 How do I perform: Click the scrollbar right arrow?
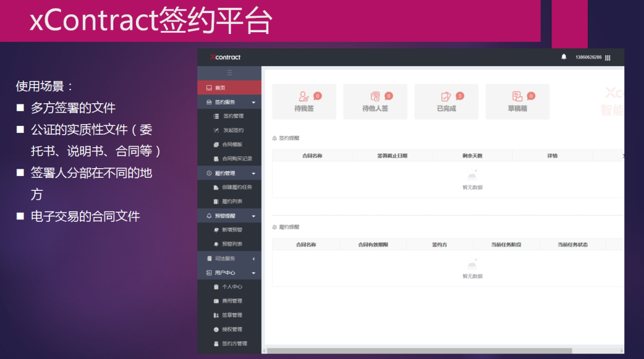tap(622, 351)
